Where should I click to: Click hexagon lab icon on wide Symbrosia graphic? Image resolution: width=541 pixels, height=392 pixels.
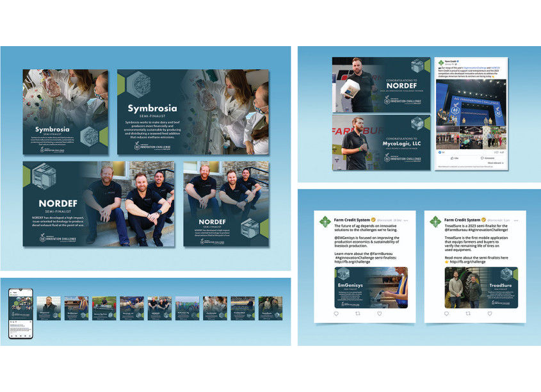(139, 84)
